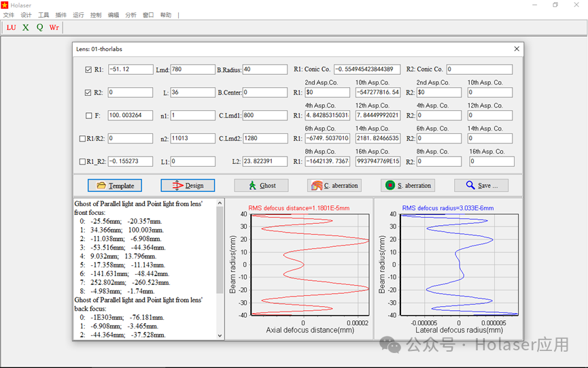Click the B.Center input field
Screen dimensions: 588x368
pyautogui.click(x=264, y=93)
